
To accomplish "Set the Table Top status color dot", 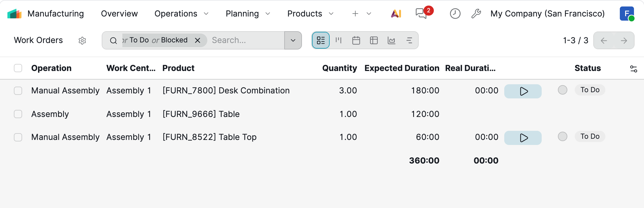I will [562, 136].
